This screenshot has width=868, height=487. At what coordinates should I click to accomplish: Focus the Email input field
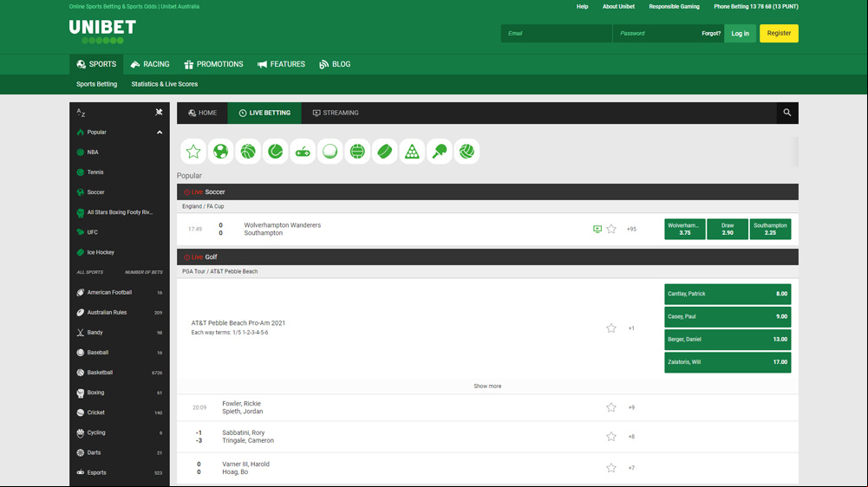[x=557, y=33]
